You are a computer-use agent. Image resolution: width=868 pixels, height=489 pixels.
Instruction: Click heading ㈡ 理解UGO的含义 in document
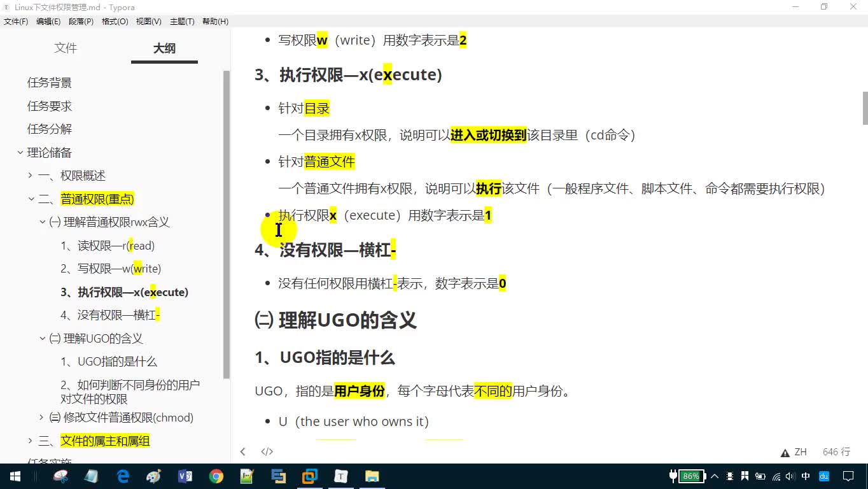pyautogui.click(x=335, y=320)
